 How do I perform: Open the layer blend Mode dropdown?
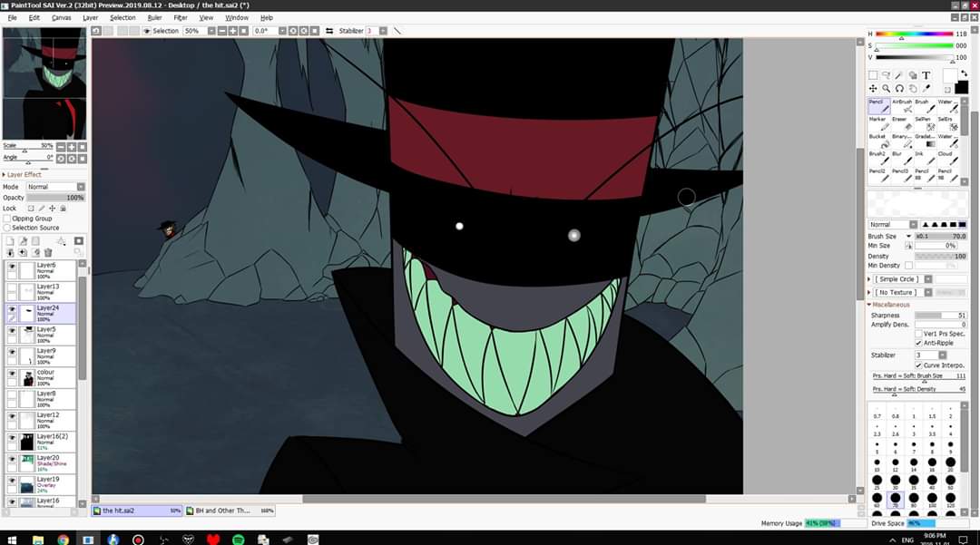(x=81, y=187)
